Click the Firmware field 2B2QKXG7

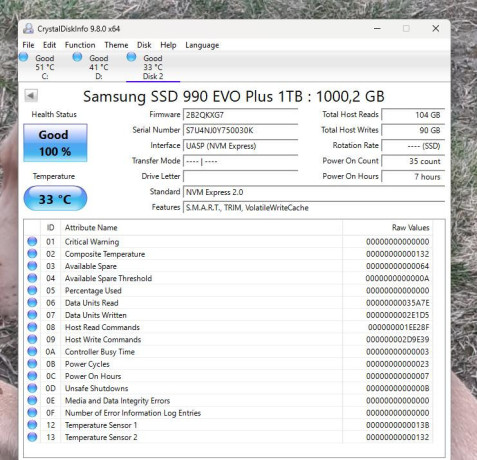pyautogui.click(x=240, y=115)
